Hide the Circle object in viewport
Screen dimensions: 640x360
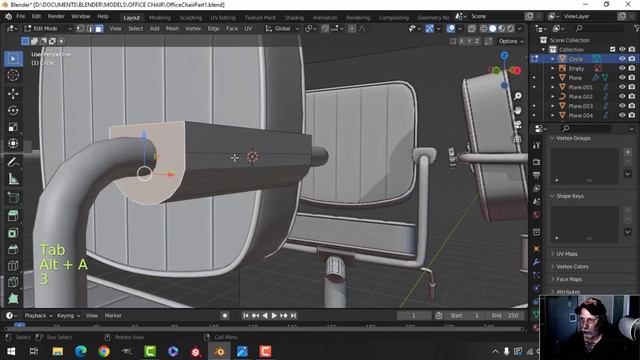[x=622, y=59]
